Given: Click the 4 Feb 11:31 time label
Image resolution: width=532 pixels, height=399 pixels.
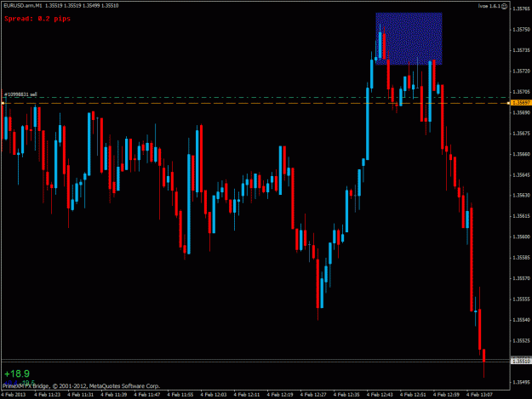Looking at the screenshot, I should click(x=80, y=395).
